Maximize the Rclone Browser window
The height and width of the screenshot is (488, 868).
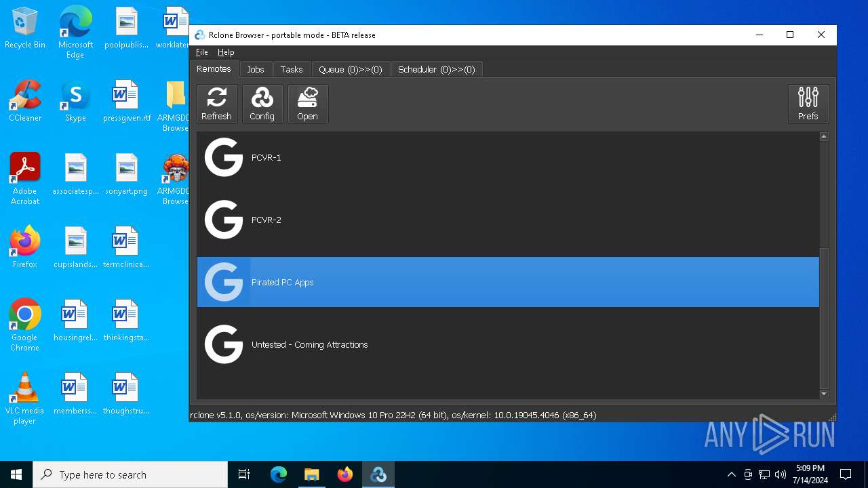pos(790,35)
